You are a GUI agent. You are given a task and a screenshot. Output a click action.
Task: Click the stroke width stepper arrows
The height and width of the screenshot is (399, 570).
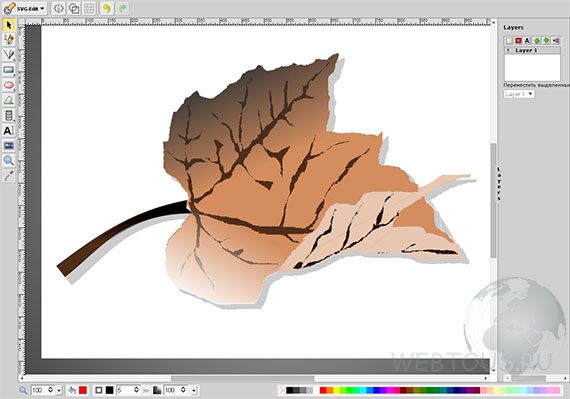(136, 390)
